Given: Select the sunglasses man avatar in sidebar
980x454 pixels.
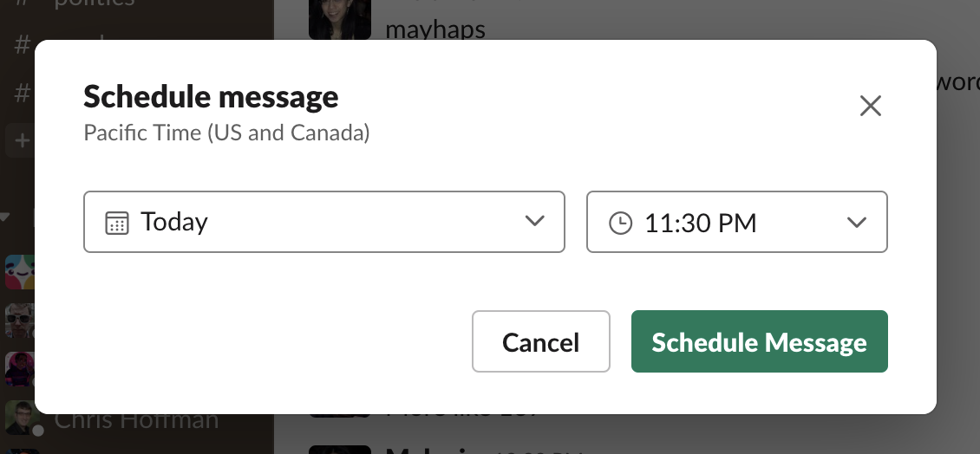Looking at the screenshot, I should tap(19, 321).
